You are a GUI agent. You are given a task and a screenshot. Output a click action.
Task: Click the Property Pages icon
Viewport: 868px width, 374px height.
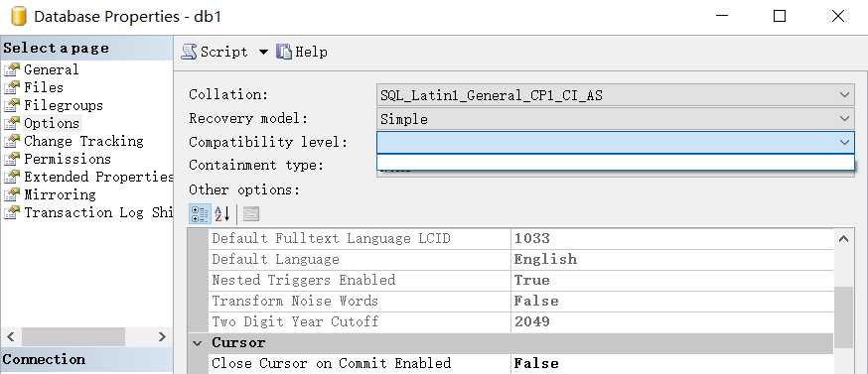click(251, 213)
